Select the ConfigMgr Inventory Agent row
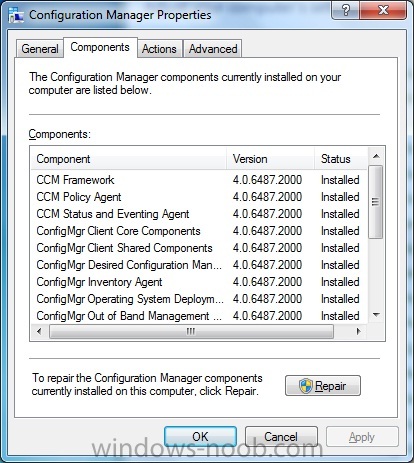This screenshot has width=414, height=463. click(198, 282)
